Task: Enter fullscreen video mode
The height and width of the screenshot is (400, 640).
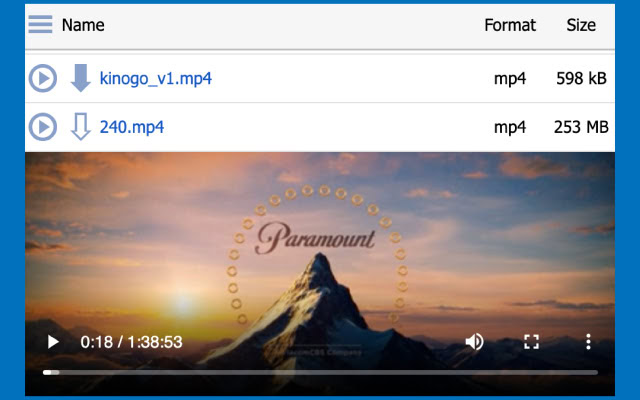Action: (x=531, y=342)
